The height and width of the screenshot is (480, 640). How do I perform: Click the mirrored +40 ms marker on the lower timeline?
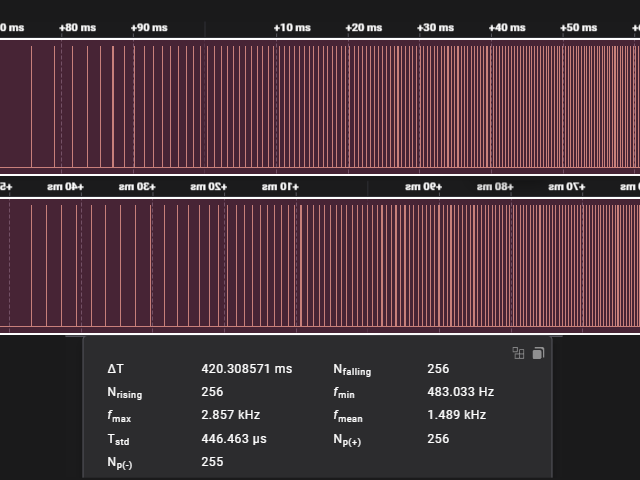click(65, 187)
